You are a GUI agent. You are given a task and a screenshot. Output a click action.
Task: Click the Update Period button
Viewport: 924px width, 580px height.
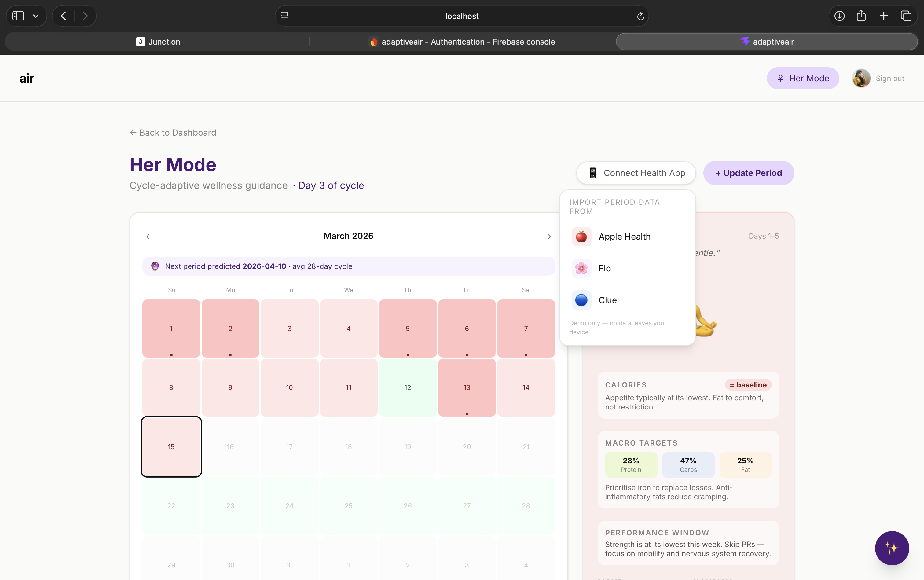pyautogui.click(x=748, y=173)
